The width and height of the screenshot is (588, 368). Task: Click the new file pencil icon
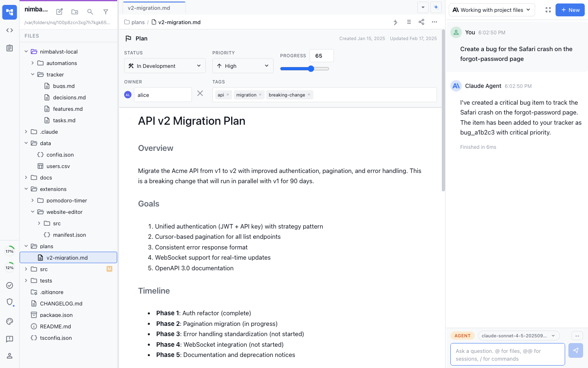60,12
